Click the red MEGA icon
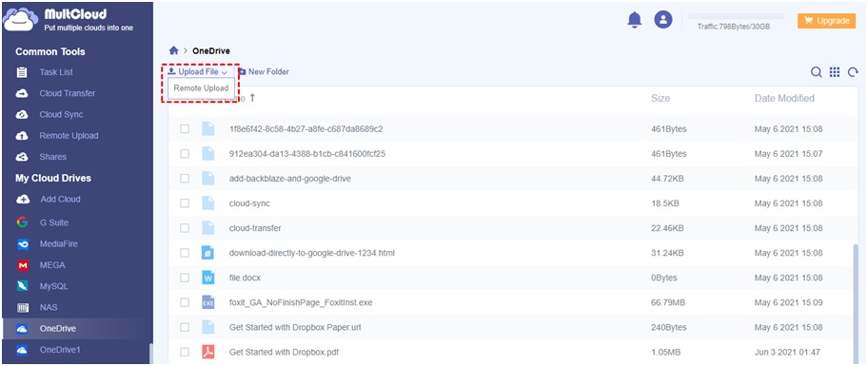Viewport: 868px width, 366px height. (23, 265)
